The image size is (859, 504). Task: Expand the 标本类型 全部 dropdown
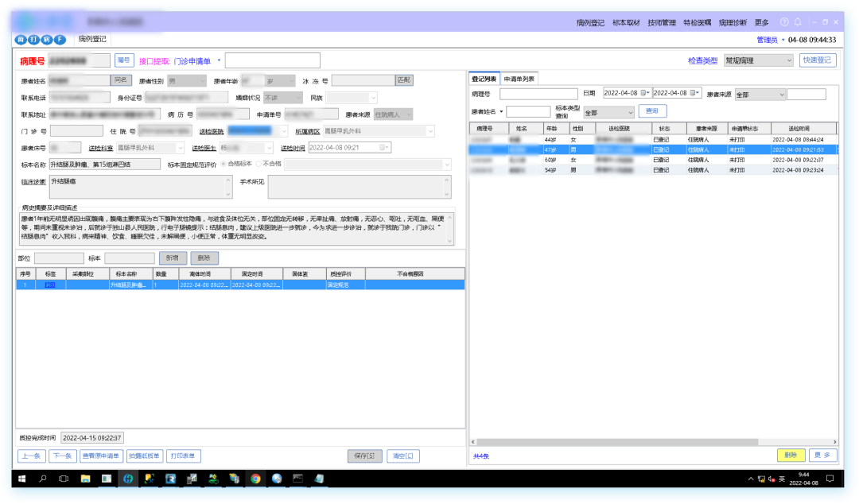[608, 112]
